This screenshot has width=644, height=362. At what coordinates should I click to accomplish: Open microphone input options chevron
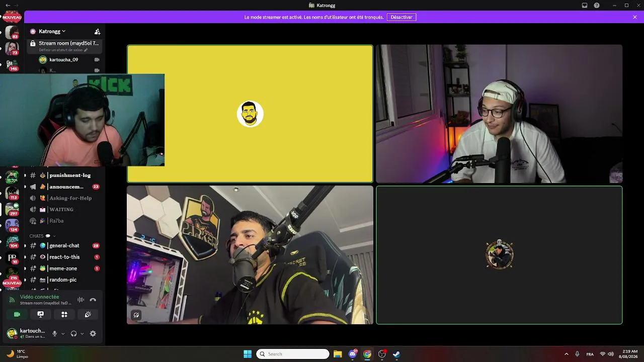pyautogui.click(x=63, y=334)
